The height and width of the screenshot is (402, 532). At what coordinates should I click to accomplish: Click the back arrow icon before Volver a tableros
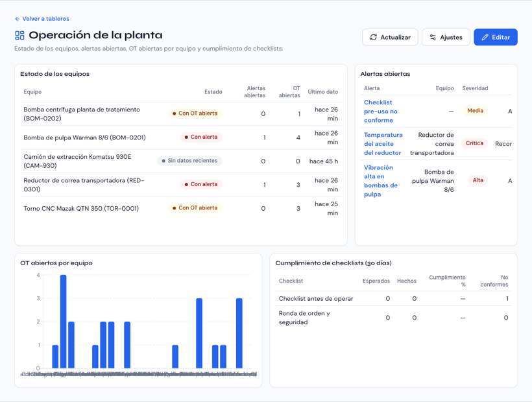coord(18,19)
